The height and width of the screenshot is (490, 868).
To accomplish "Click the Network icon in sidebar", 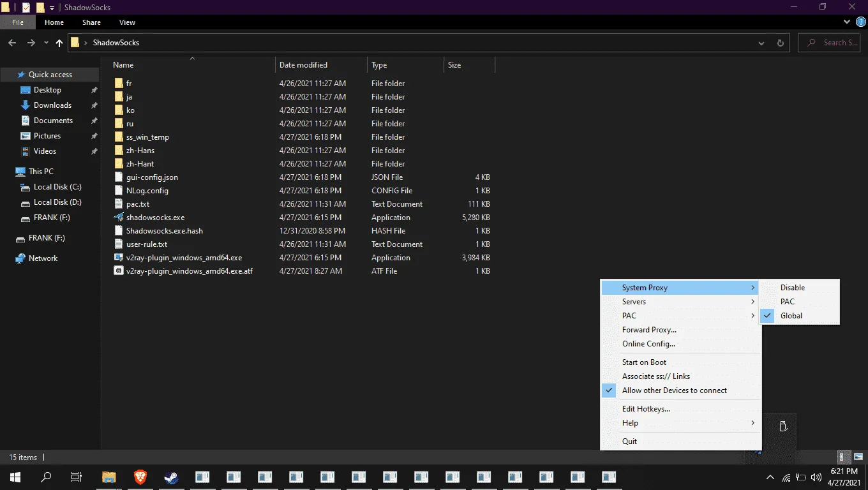I will (20, 258).
